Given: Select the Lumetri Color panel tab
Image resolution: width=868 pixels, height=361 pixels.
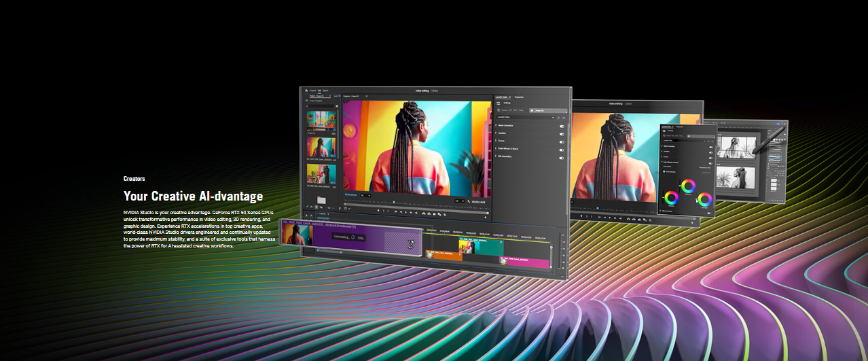Looking at the screenshot, I should click(502, 97).
